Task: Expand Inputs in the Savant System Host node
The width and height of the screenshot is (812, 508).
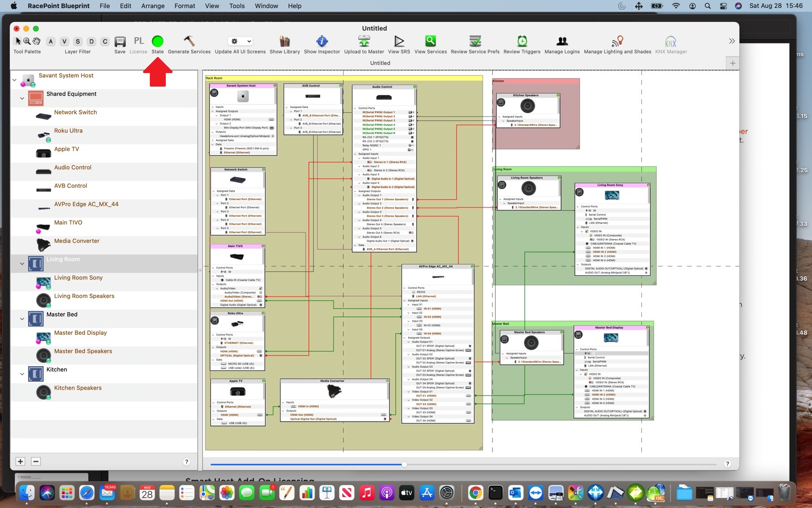Action: click(213, 107)
